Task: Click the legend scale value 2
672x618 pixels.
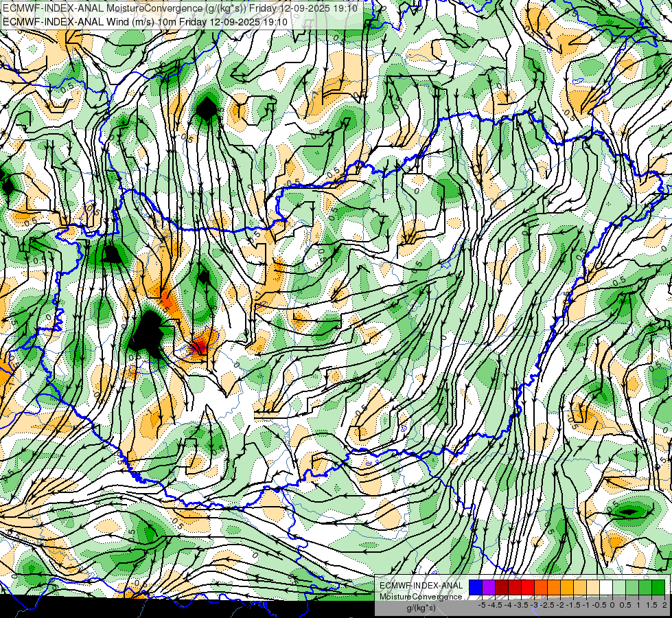Action: [664, 605]
